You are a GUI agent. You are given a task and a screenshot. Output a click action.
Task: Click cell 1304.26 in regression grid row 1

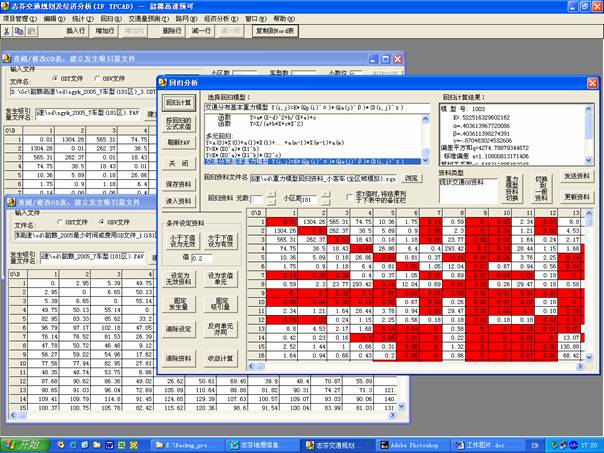click(312, 222)
